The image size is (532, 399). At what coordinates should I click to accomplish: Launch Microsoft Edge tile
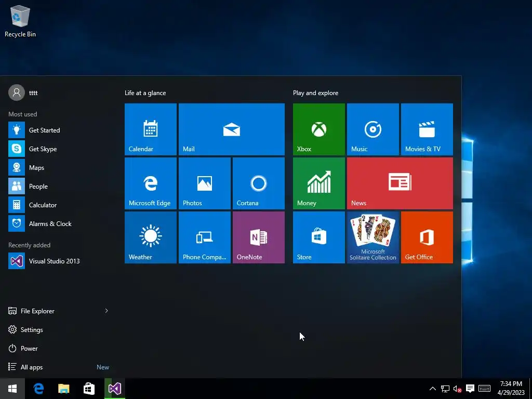(x=150, y=183)
